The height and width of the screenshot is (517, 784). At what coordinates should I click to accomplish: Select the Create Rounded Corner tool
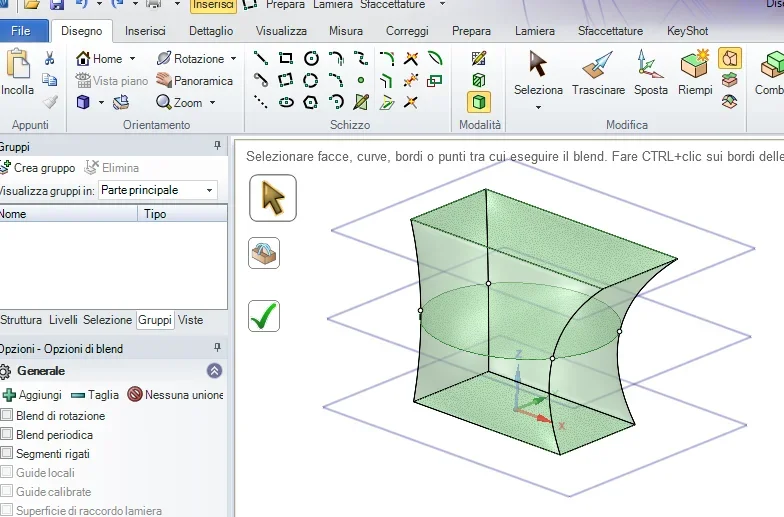point(386,58)
